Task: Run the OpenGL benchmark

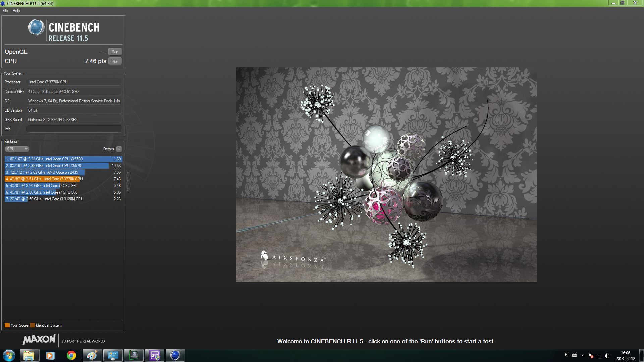Action: pos(115,52)
